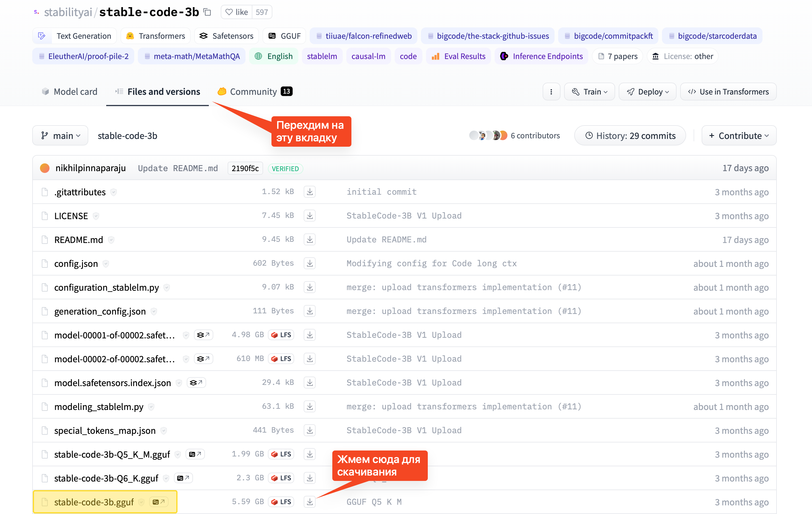
Task: Open the LICENSE file
Action: point(71,216)
